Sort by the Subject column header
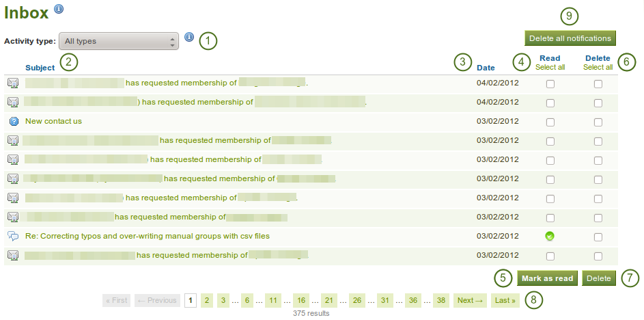 point(40,68)
